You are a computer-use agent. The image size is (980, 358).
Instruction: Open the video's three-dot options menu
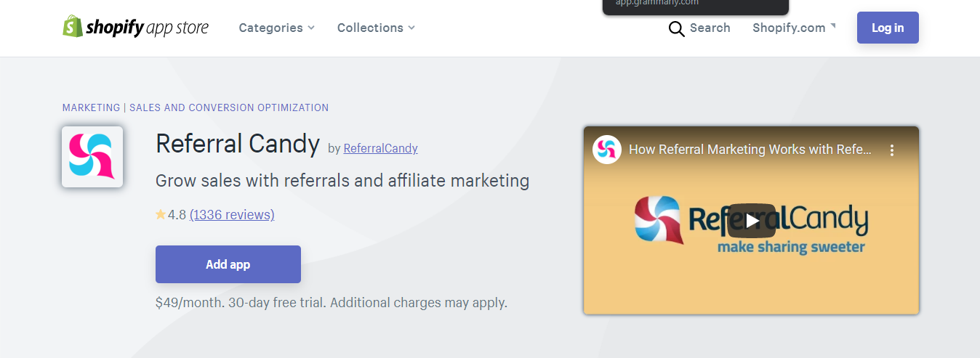pyautogui.click(x=892, y=150)
